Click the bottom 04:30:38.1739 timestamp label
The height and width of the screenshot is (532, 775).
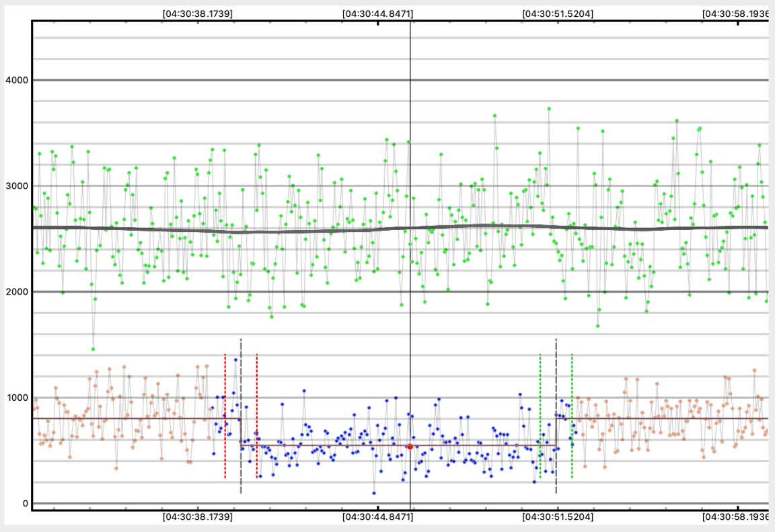point(198,517)
